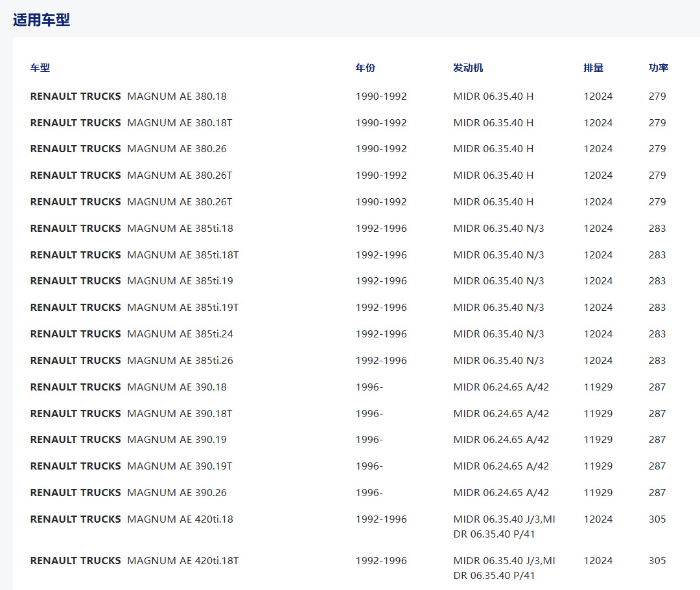Click power 283 in the 385ti.19T row
Viewport: 700px width, 590px height.
coord(657,307)
